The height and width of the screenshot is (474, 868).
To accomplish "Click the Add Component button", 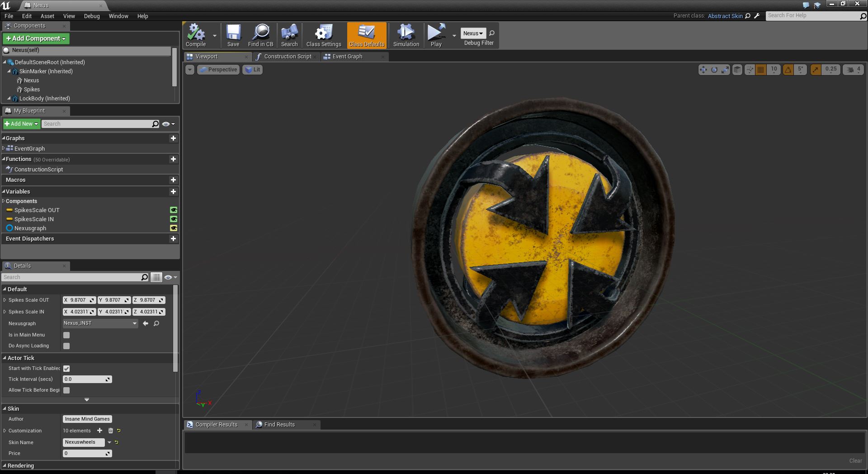I will tap(36, 38).
